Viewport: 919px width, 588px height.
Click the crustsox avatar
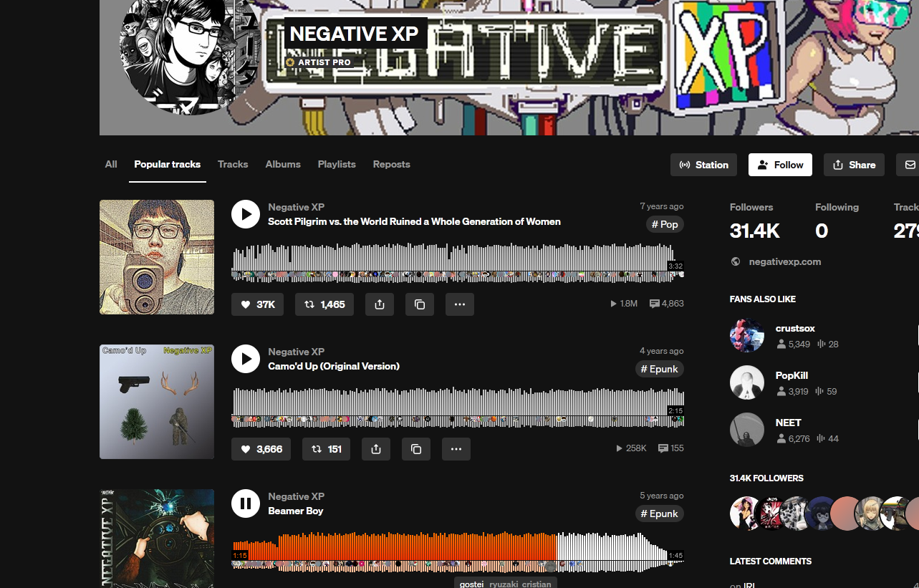pyautogui.click(x=747, y=335)
